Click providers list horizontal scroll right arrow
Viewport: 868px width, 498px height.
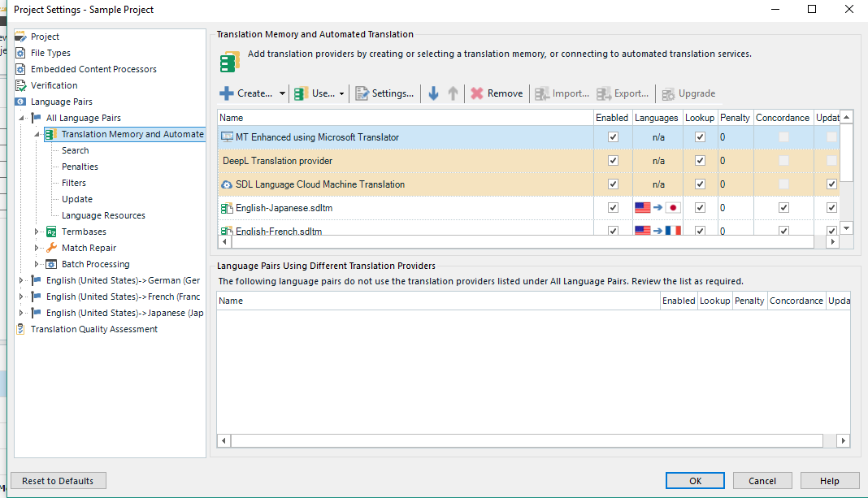point(832,242)
